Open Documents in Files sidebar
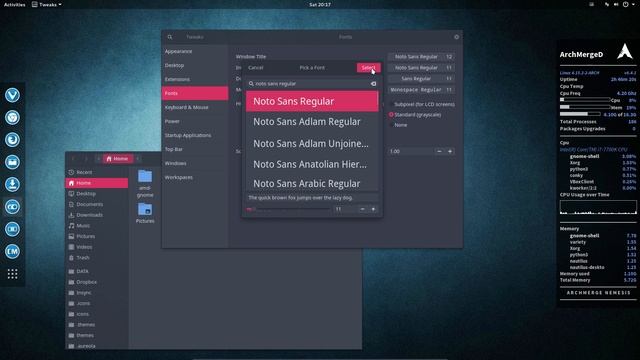 [97, 204]
